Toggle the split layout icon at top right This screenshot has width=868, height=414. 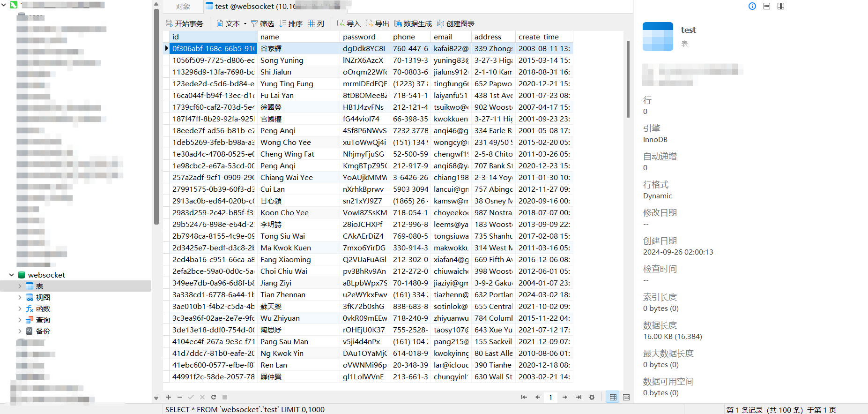pos(781,6)
